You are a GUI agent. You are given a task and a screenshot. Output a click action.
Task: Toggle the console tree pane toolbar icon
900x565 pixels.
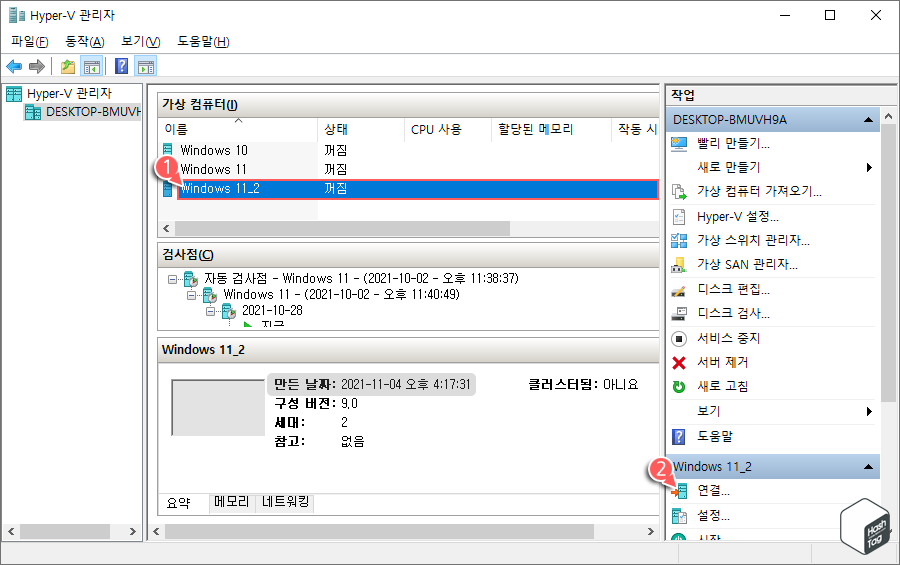tap(92, 67)
